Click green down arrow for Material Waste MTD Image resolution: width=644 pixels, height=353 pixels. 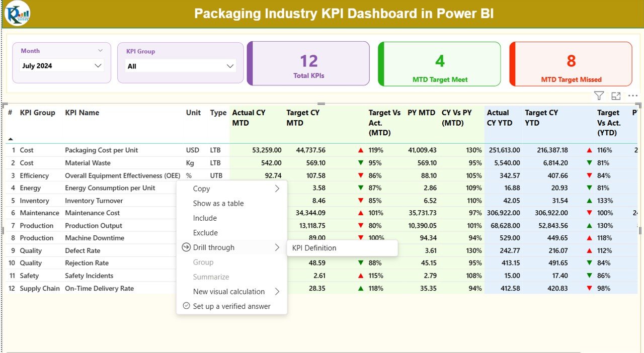click(x=360, y=163)
